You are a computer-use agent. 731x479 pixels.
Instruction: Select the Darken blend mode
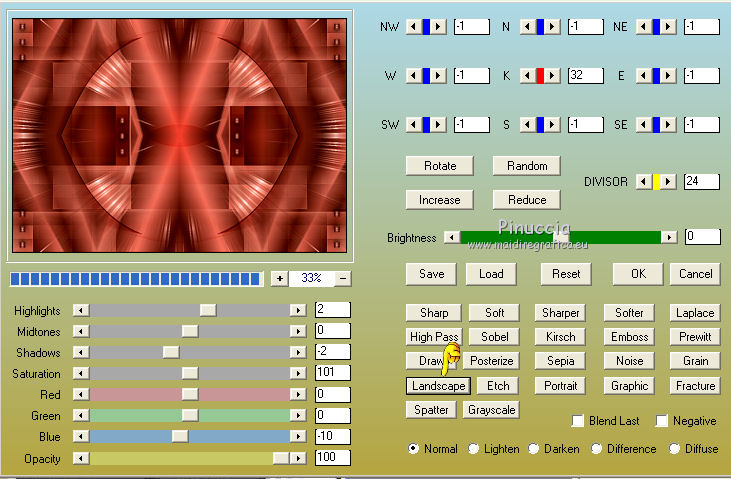(533, 449)
